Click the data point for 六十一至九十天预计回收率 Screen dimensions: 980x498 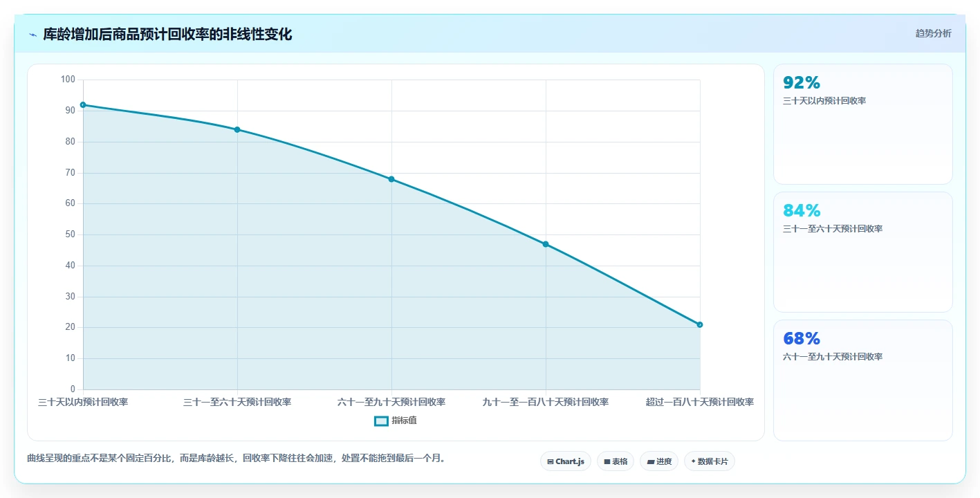(x=391, y=179)
